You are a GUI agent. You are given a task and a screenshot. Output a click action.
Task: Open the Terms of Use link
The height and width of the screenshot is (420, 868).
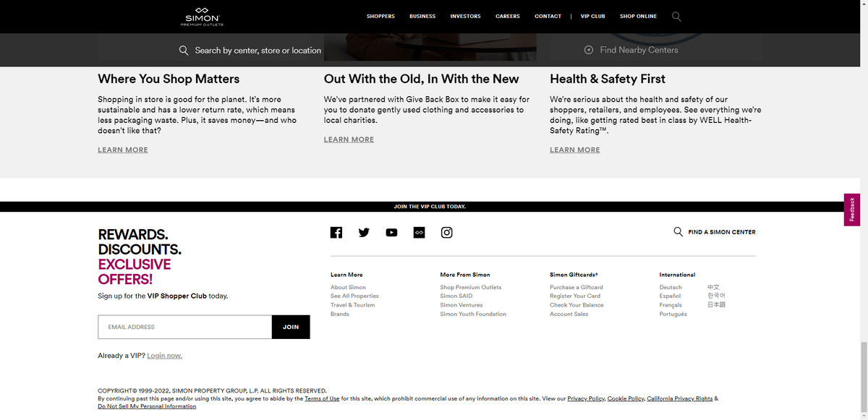[x=322, y=398]
